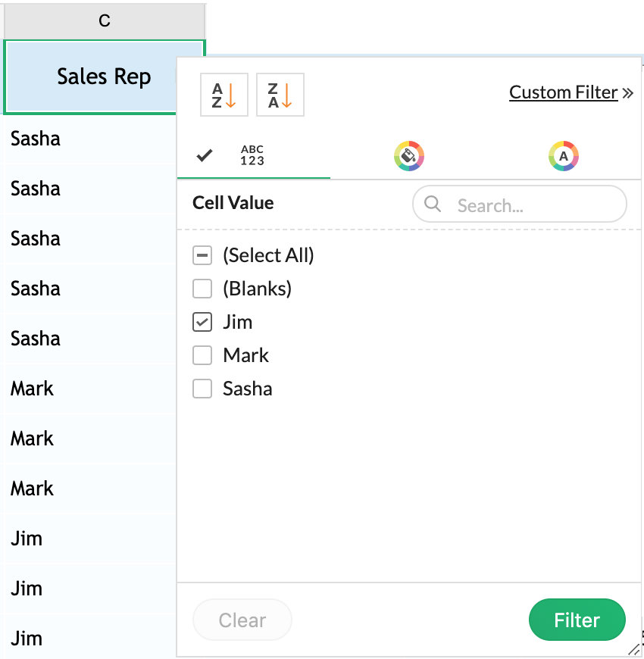Click the green Filter button
The width and height of the screenshot is (644, 659).
pyautogui.click(x=577, y=620)
